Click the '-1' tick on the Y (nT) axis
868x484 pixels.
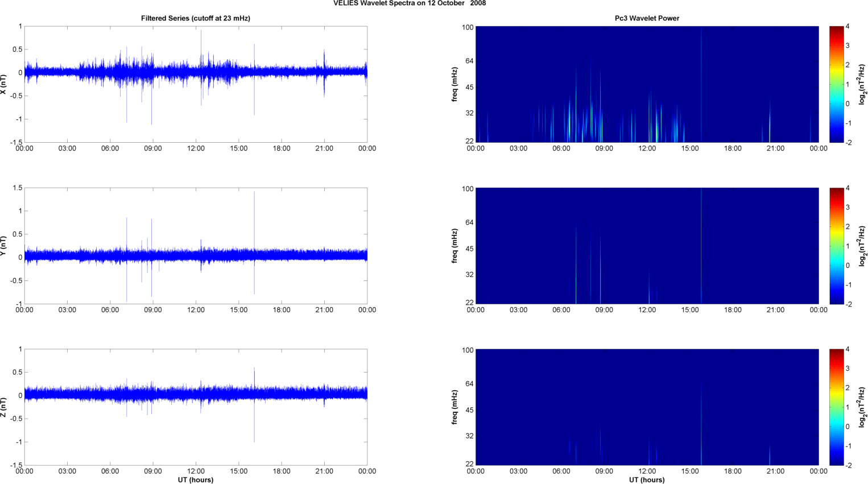(x=19, y=304)
